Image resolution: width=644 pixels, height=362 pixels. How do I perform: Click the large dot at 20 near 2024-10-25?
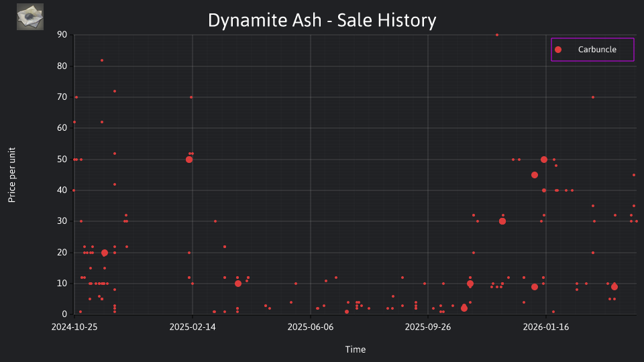(105, 253)
